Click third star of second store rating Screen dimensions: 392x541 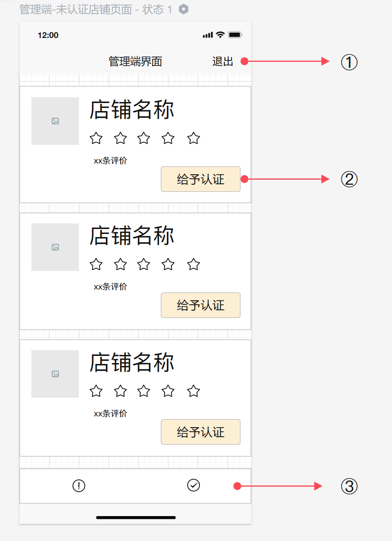144,264
